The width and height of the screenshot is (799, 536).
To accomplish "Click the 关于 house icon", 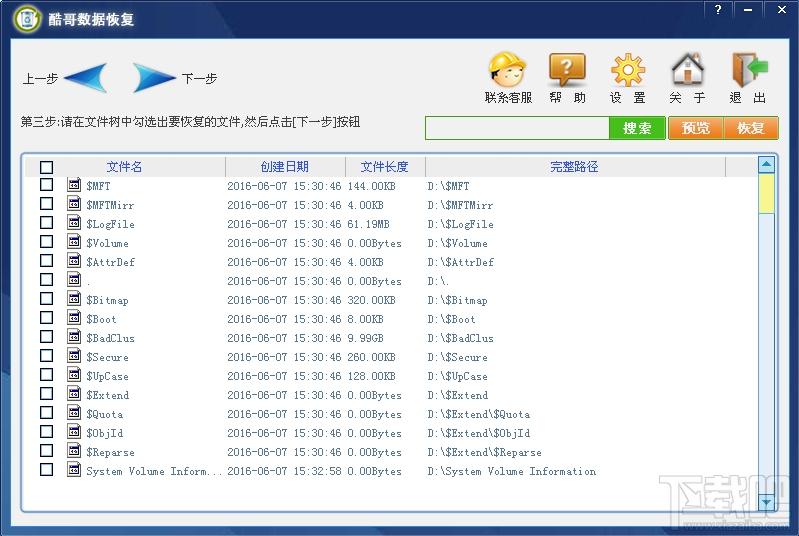I will click(687, 70).
